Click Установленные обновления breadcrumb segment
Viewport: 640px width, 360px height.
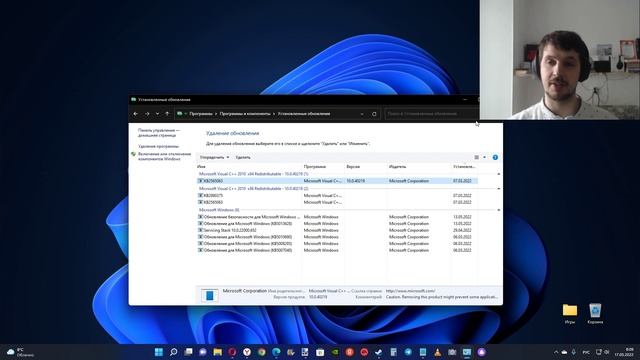304,114
